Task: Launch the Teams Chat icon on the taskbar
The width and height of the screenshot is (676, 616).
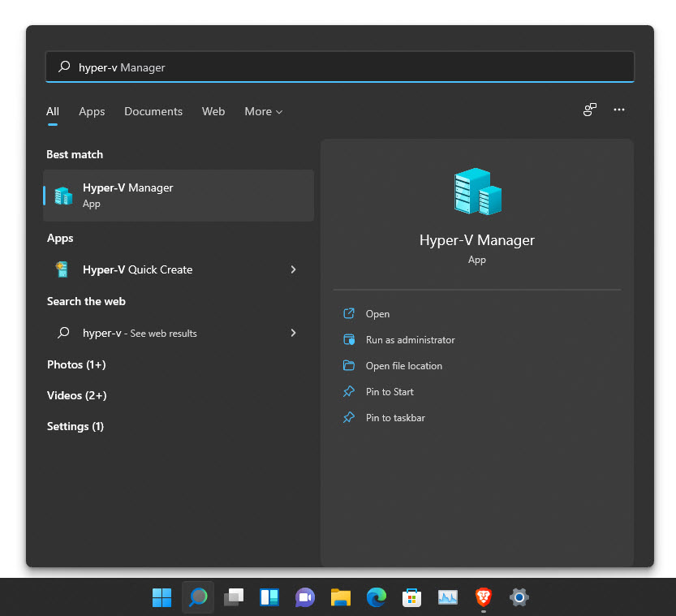Action: tap(305, 597)
